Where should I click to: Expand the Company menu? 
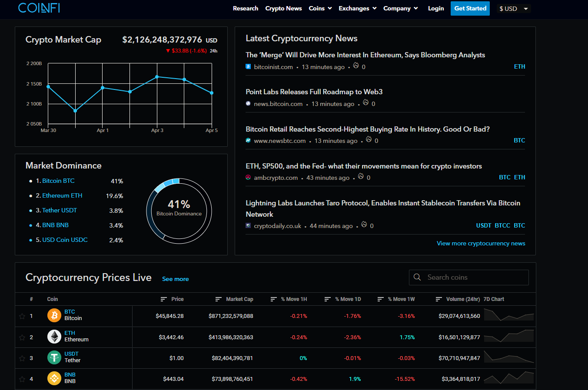coord(401,8)
